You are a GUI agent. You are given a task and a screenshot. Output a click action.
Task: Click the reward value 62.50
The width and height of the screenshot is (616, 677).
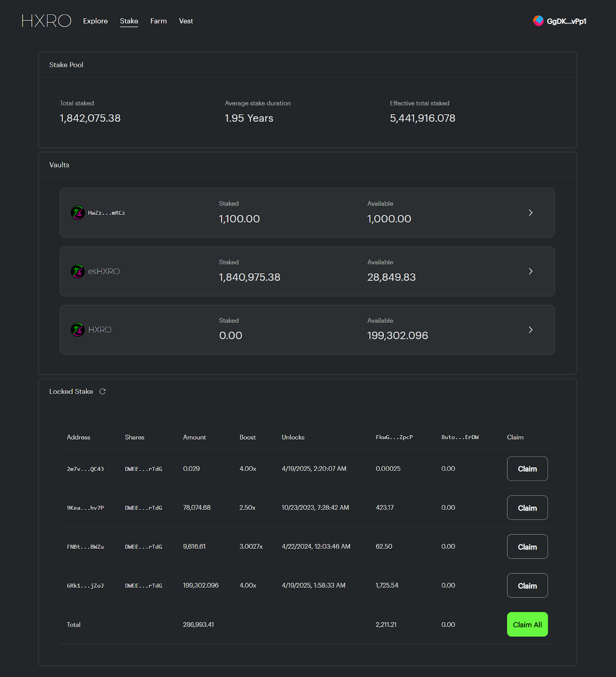pos(384,546)
